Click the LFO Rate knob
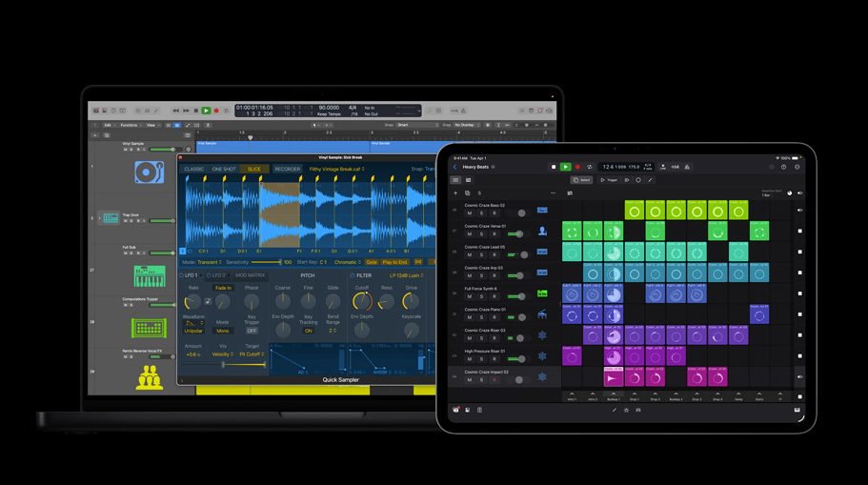Viewport: 868px width, 485px height. (x=192, y=302)
